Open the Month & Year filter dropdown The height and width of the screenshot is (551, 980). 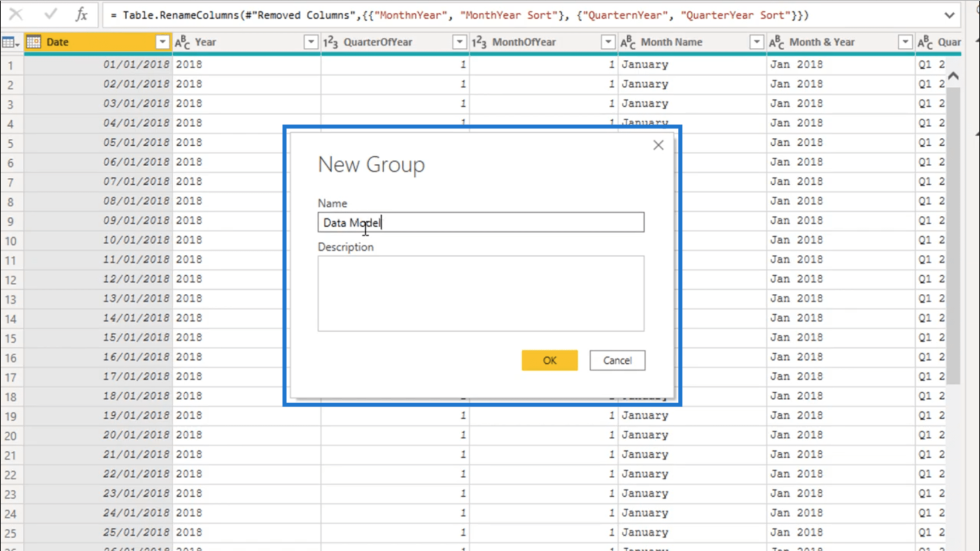pos(905,42)
